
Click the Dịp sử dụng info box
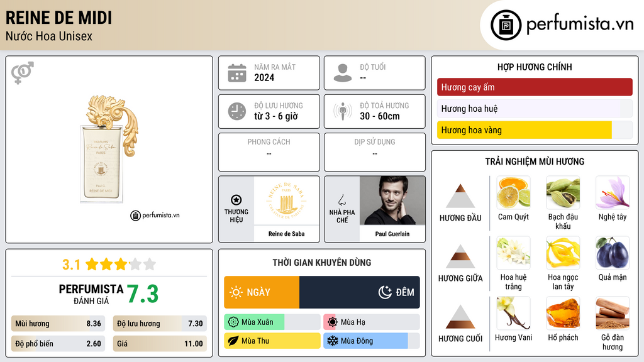coord(375,152)
